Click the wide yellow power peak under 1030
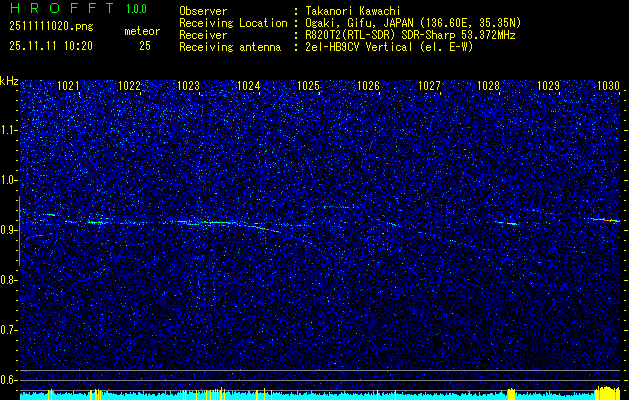 pos(608,393)
